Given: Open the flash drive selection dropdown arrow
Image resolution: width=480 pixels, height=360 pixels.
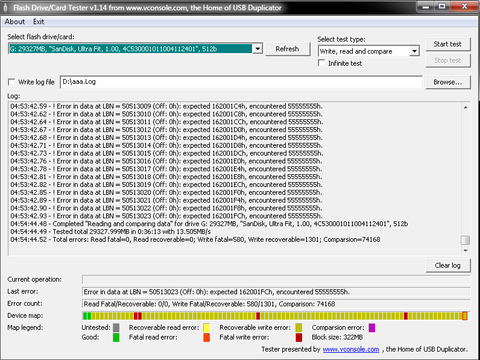Looking at the screenshot, I should click(257, 49).
